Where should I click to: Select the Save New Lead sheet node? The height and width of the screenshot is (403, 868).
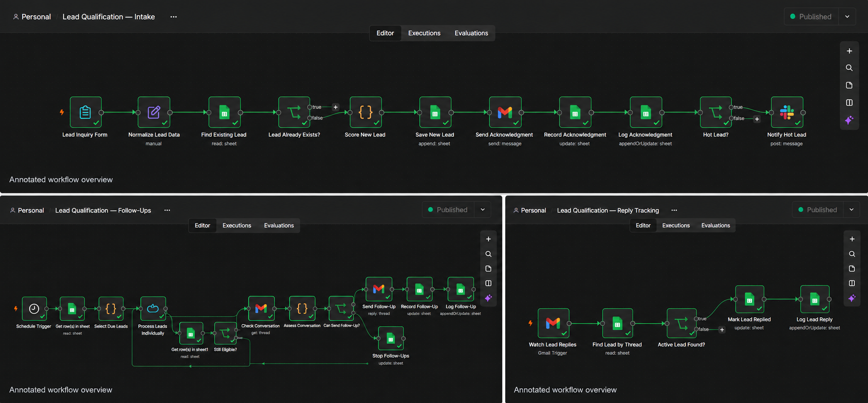coord(435,112)
